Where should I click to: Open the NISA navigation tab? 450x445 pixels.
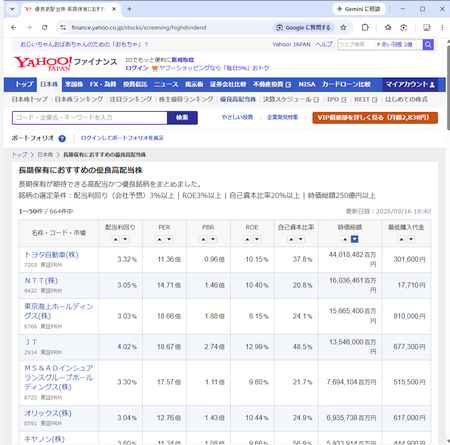tap(307, 85)
